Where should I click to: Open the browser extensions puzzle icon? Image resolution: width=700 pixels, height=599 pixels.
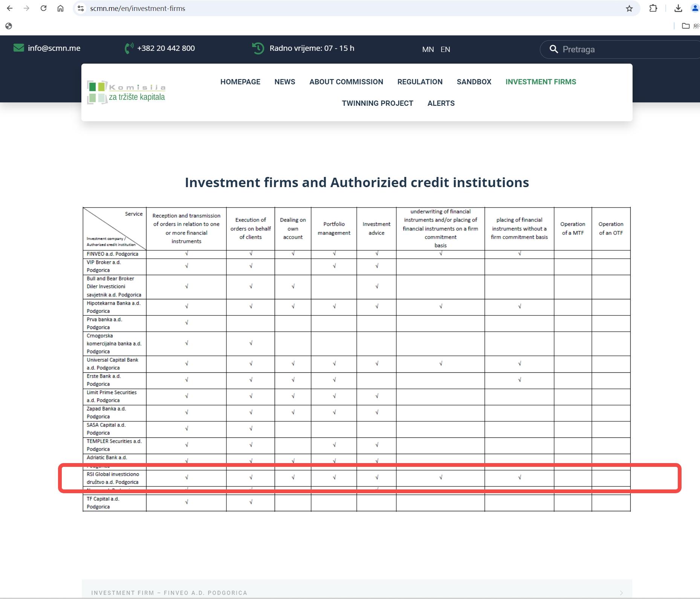point(653,8)
